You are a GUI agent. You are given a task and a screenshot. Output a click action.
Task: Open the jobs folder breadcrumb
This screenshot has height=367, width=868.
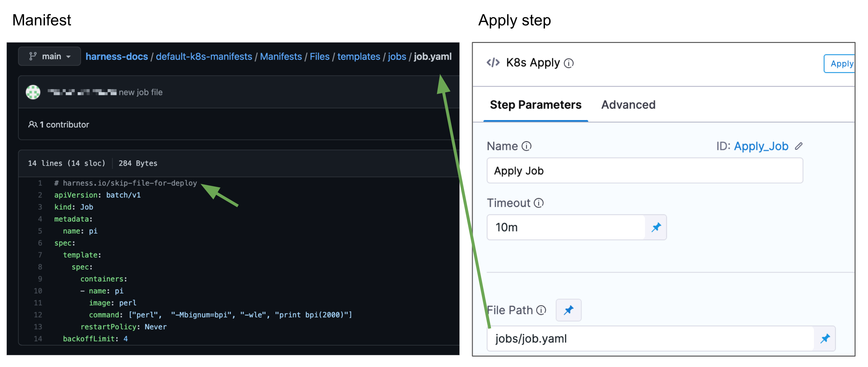coord(397,57)
